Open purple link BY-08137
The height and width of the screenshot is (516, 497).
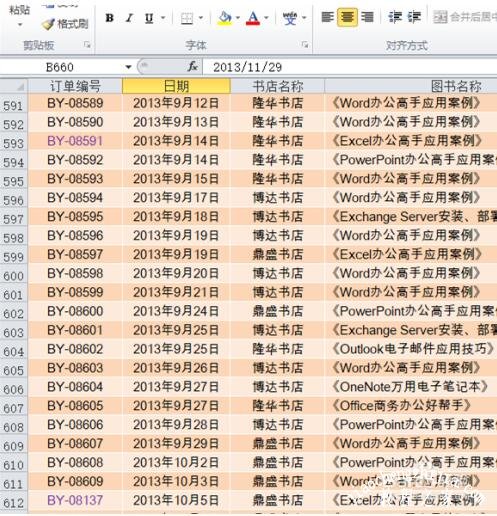coord(75,500)
